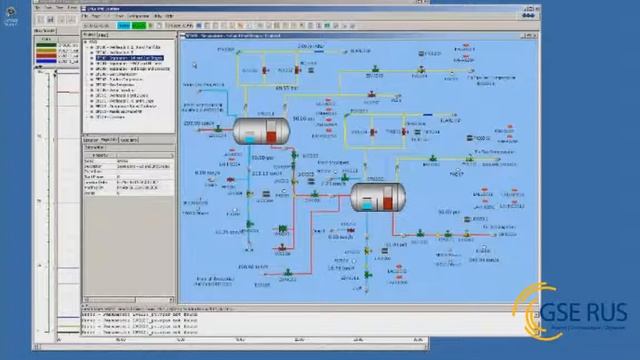Viewport: 640px width, 360px height.
Task: Click green valve on the bottom red feed line
Action: pos(288,273)
